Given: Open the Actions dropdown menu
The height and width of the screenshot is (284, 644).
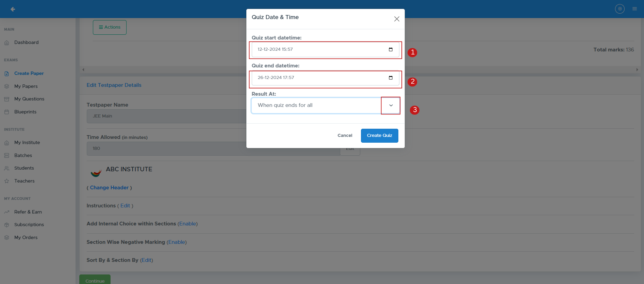Looking at the screenshot, I should 110,27.
